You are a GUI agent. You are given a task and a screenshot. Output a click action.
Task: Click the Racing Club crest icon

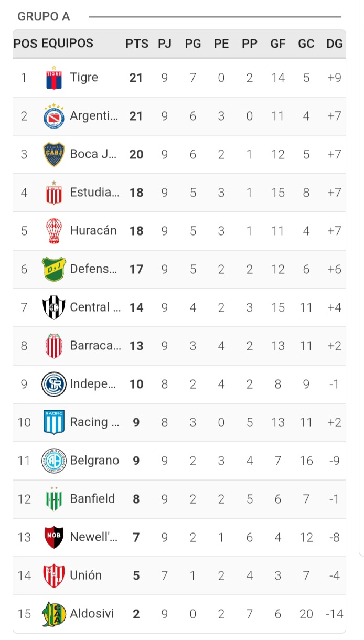[x=54, y=423]
